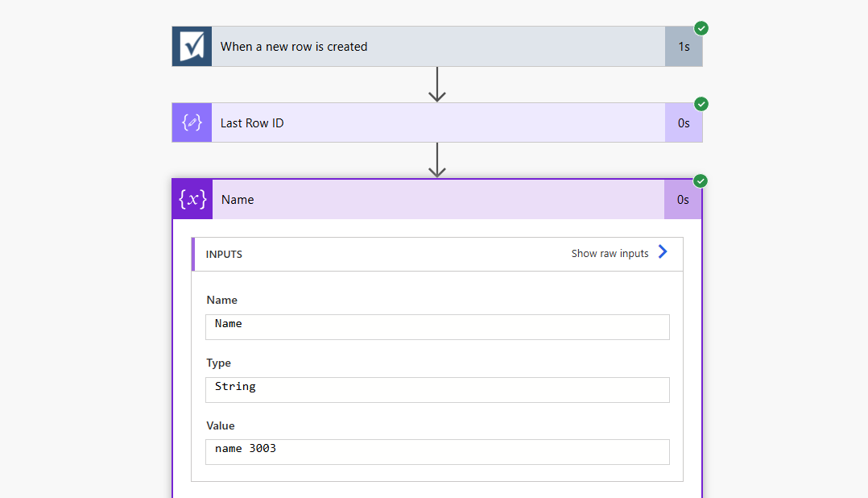Click the Value field containing name 3003
This screenshot has width=868, height=498.
[x=437, y=451]
